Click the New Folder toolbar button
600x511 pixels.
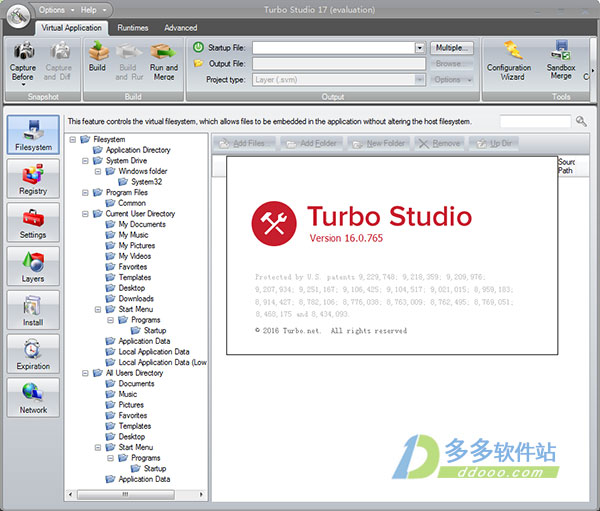378,143
